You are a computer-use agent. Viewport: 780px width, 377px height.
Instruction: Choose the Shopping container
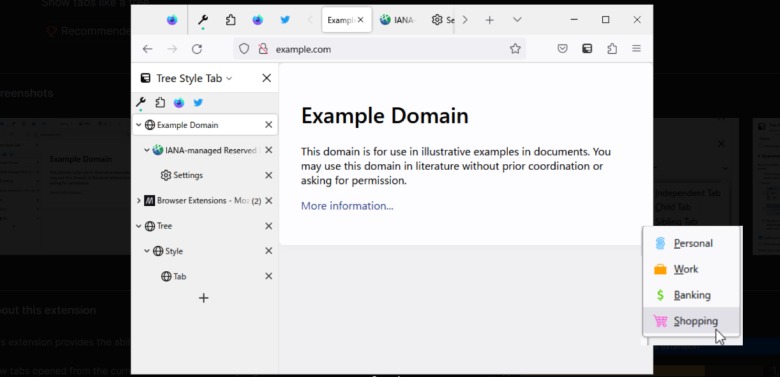click(x=691, y=321)
